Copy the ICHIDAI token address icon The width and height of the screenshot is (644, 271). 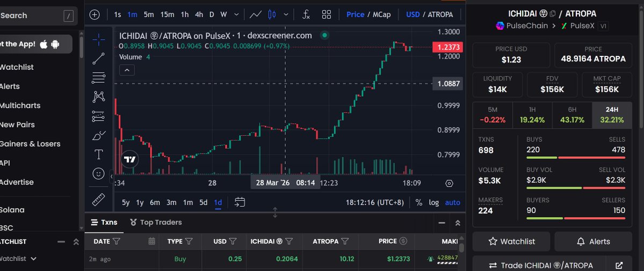[552, 13]
